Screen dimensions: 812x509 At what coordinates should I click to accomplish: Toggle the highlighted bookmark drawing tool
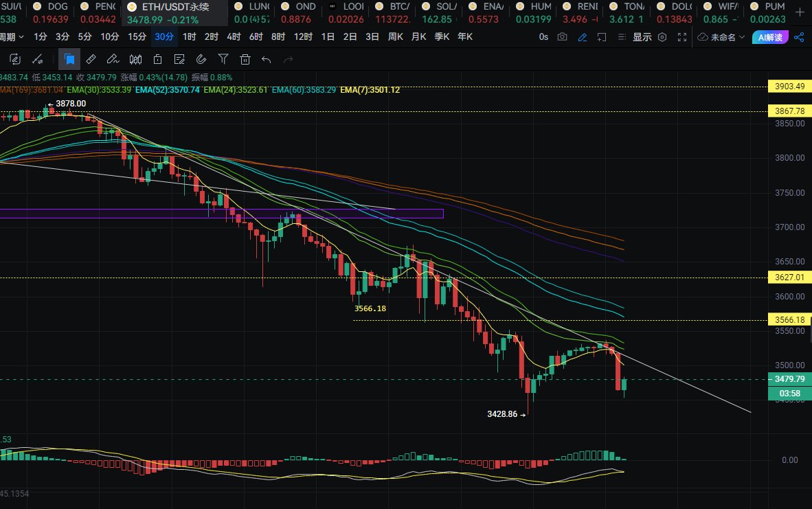(x=69, y=60)
